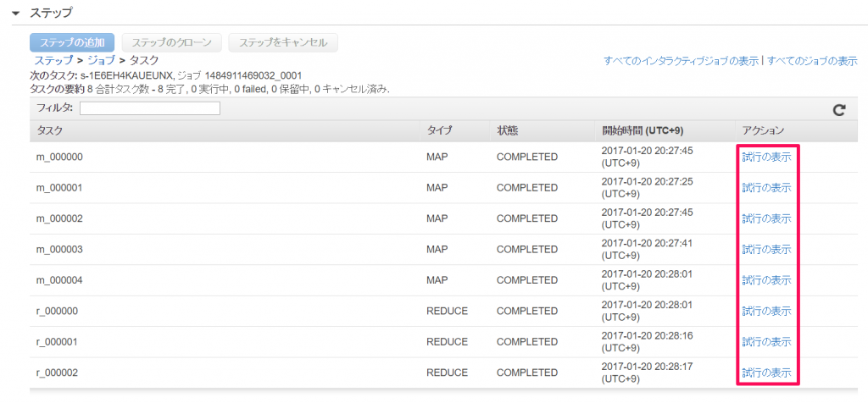View attempts for task m_000004
Screen dimensions: 868x403
[x=766, y=280]
